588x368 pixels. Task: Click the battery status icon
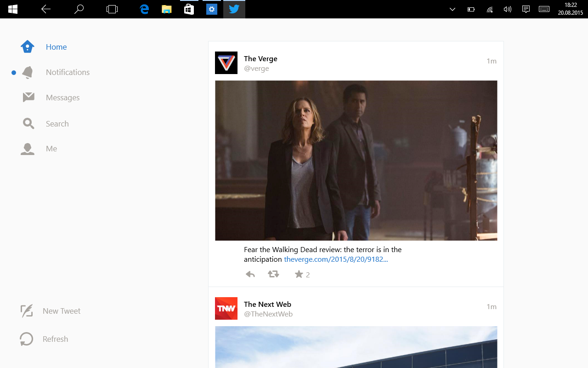tap(471, 9)
